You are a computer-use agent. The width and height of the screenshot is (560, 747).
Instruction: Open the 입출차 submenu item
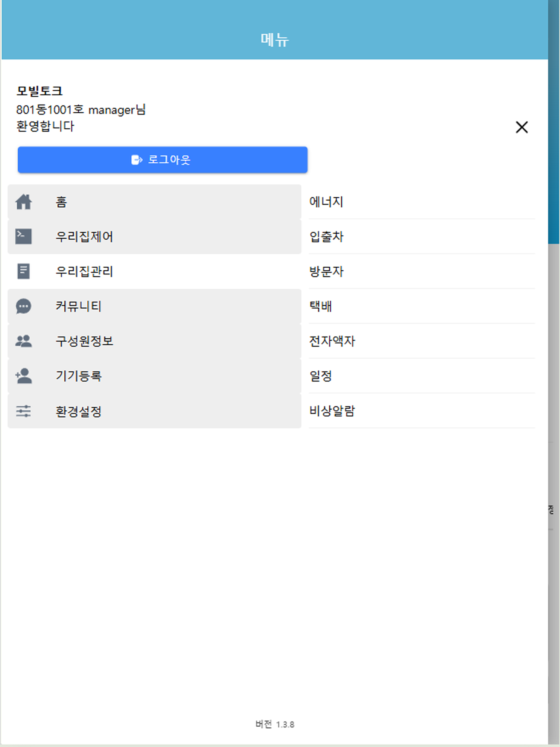(x=422, y=237)
